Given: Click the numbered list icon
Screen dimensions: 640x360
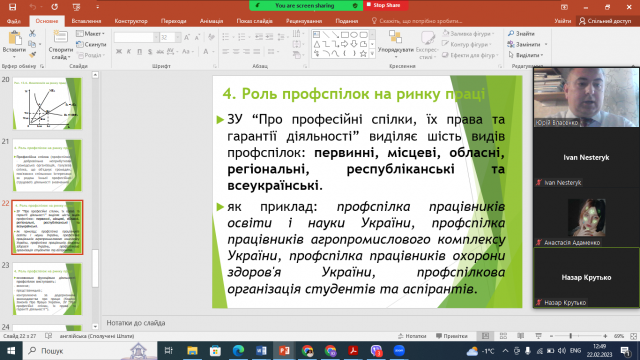Looking at the screenshot, I should 241,37.
